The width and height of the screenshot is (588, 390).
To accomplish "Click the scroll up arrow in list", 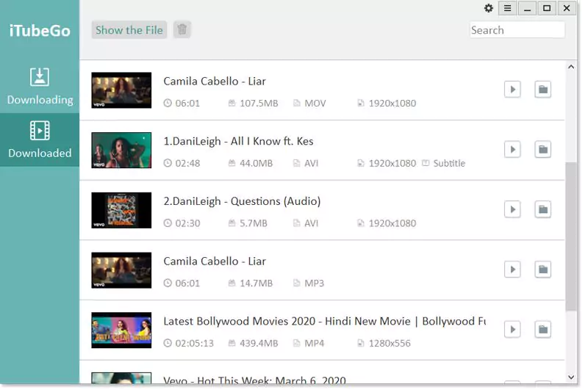I will (571, 68).
